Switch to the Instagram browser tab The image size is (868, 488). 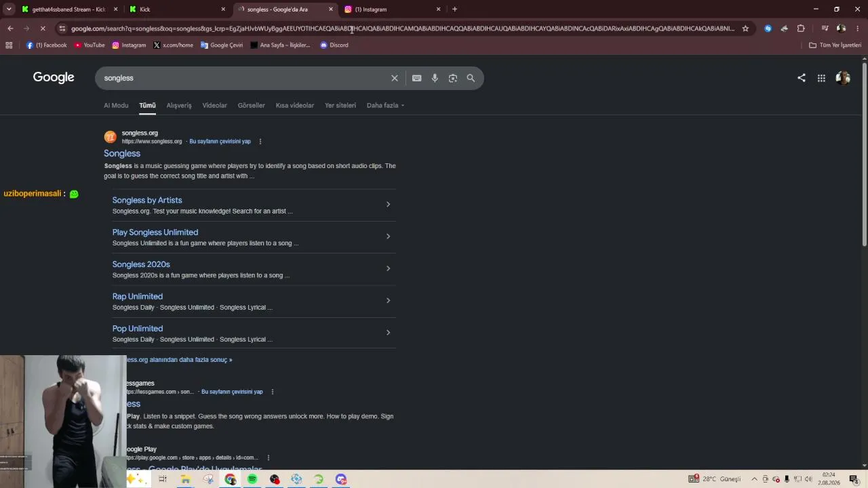(393, 9)
